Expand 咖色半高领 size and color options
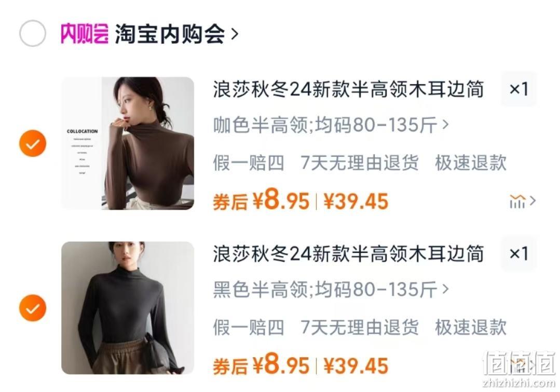The height and width of the screenshot is (392, 560). [331, 125]
